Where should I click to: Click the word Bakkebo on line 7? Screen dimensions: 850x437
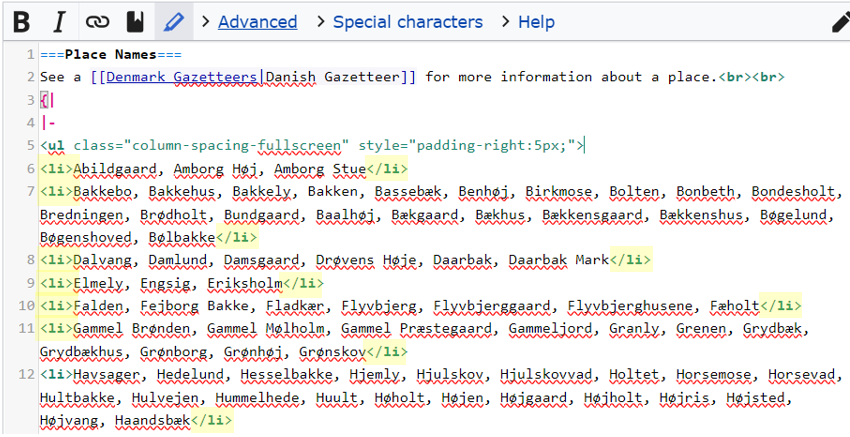point(102,192)
